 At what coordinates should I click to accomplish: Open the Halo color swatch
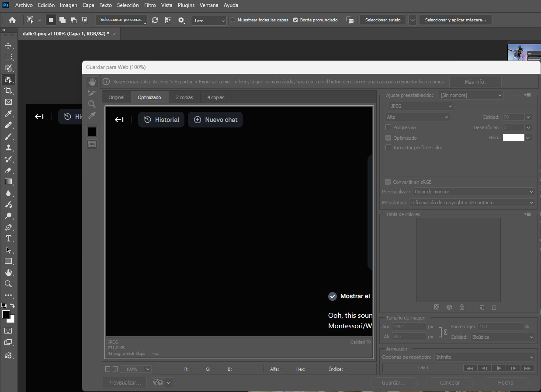[514, 137]
